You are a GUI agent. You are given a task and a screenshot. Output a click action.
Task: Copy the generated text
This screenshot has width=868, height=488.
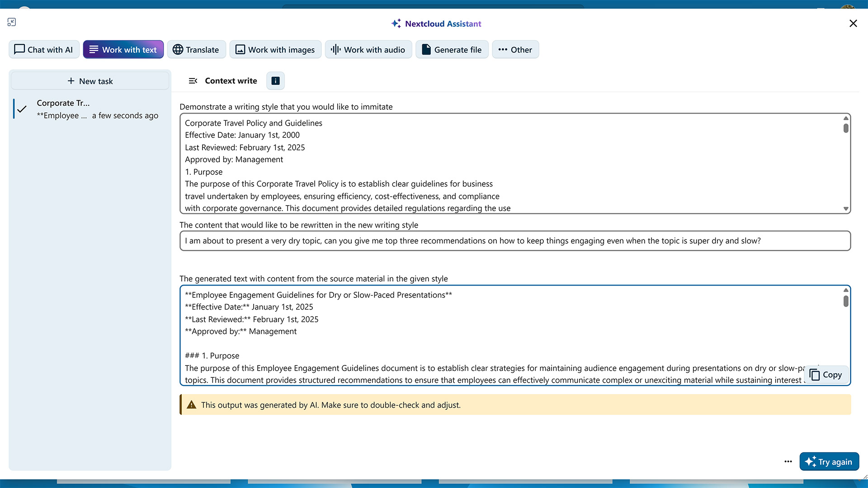(x=826, y=375)
